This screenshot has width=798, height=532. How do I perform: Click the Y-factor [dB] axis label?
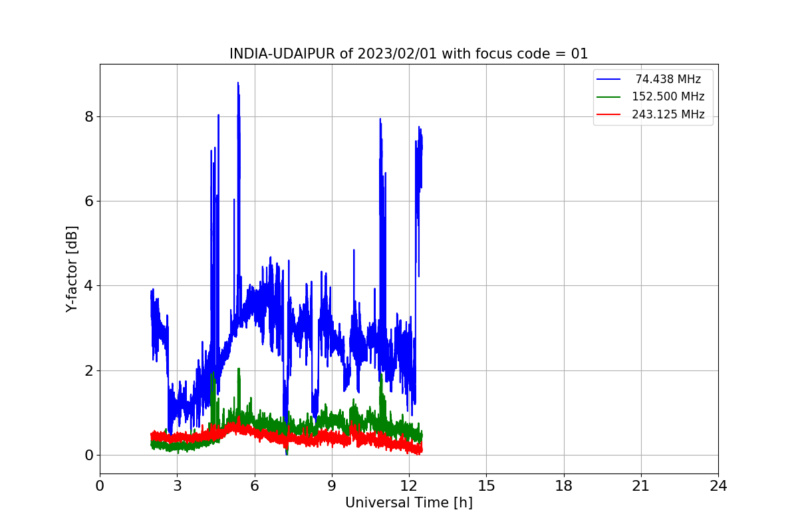[72, 269]
